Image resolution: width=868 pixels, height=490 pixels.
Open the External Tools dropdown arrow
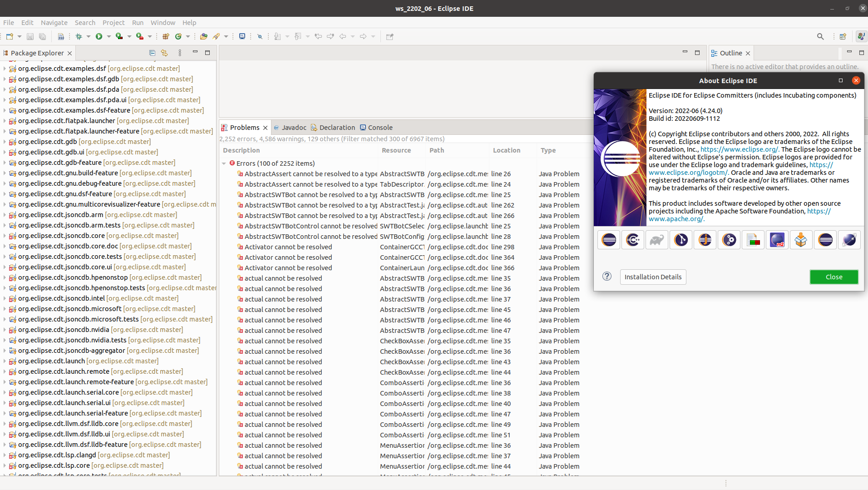150,36
